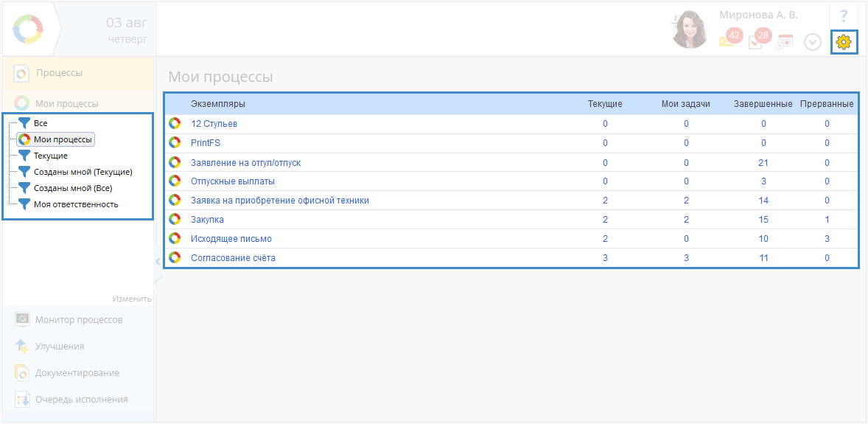
Task: Open the calendar icon in header
Action: (785, 42)
